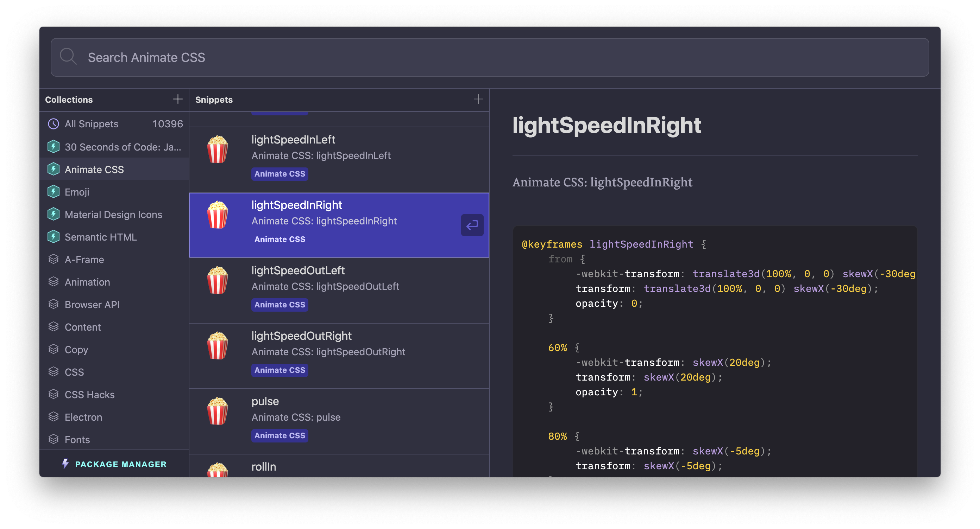
Task: Click Animate CSS tag on lightSpeedOutLeft
Action: pos(279,304)
